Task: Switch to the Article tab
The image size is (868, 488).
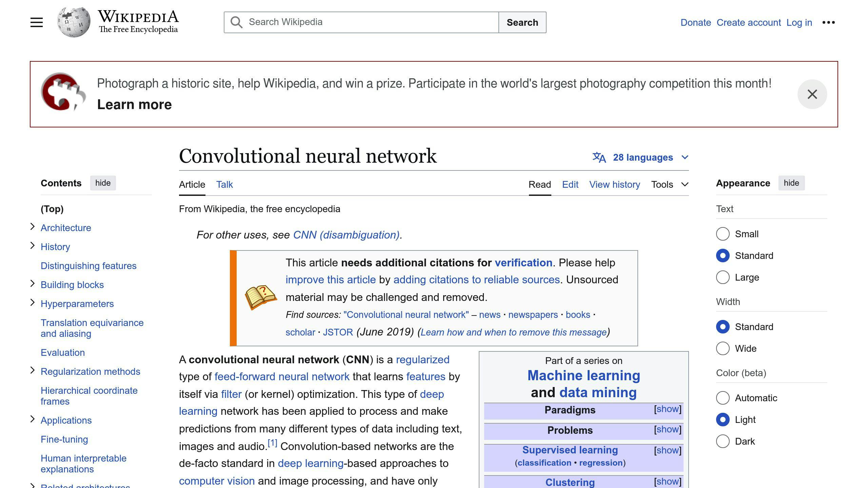Action: tap(192, 184)
